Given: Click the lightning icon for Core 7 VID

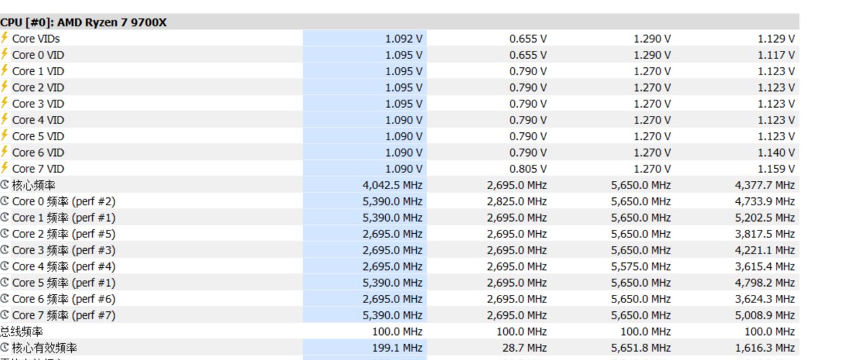Looking at the screenshot, I should (x=5, y=169).
